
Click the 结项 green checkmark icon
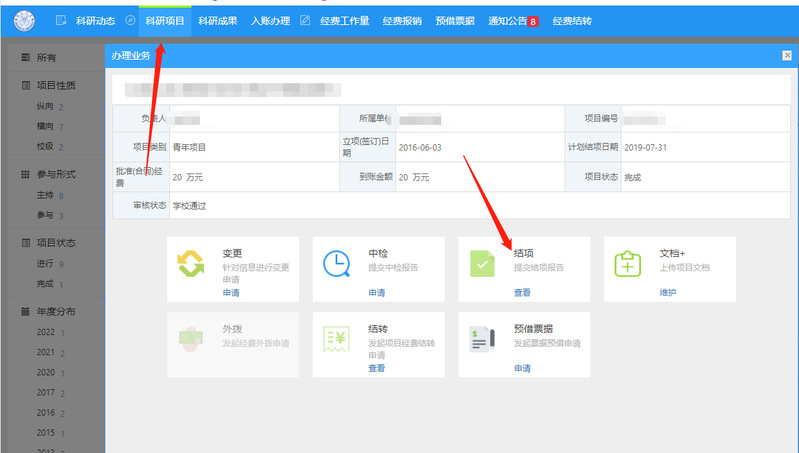(x=483, y=264)
